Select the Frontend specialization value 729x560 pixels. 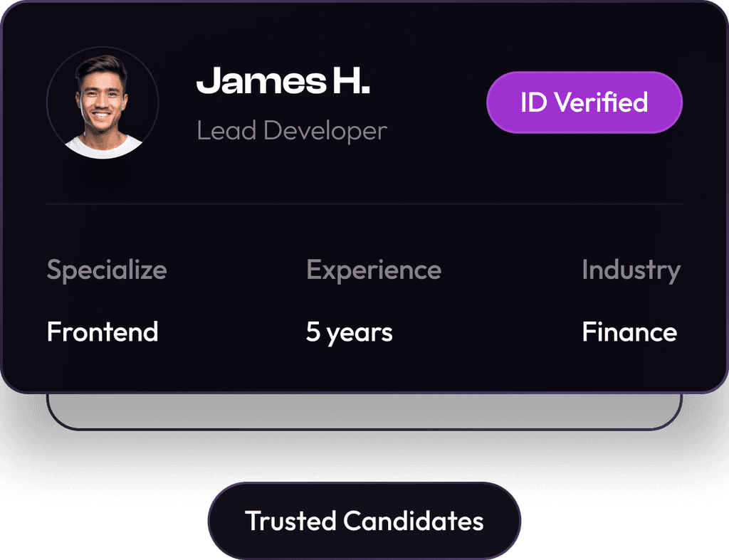click(103, 332)
